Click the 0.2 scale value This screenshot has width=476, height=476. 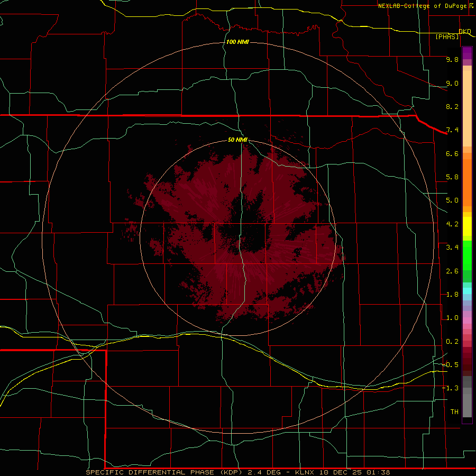click(452, 342)
